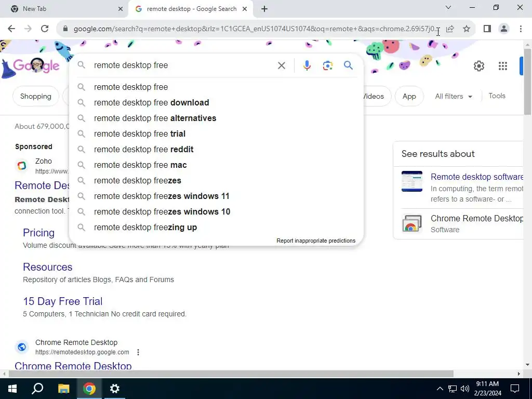The image size is (532, 399).
Task: Open the tab search dropdown arrow
Action: click(x=448, y=7)
